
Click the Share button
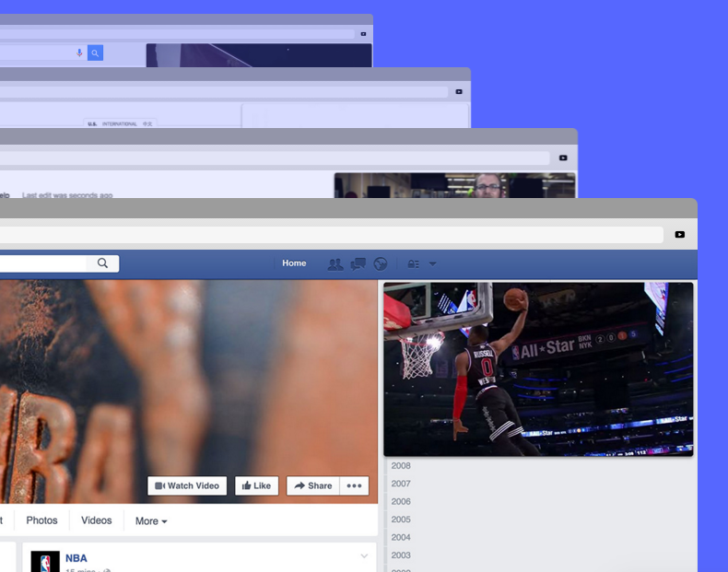coord(313,485)
